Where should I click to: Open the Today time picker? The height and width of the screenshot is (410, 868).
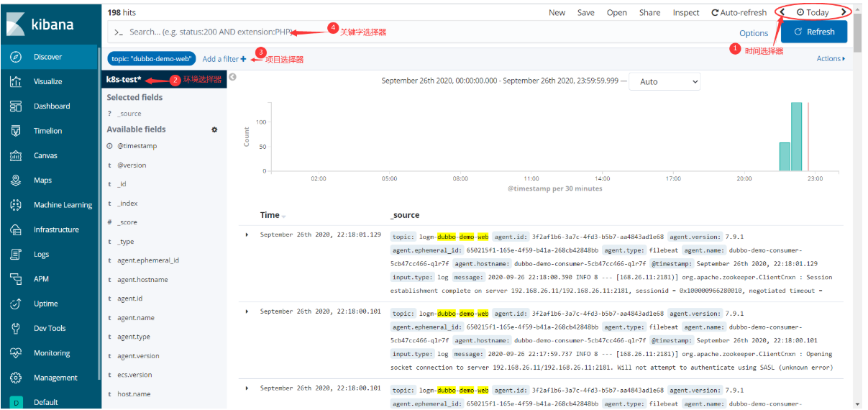(813, 12)
